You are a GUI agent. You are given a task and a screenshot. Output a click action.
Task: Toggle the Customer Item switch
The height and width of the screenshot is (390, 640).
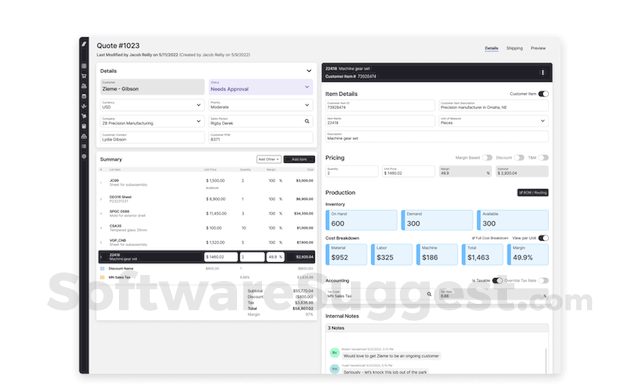pos(543,94)
